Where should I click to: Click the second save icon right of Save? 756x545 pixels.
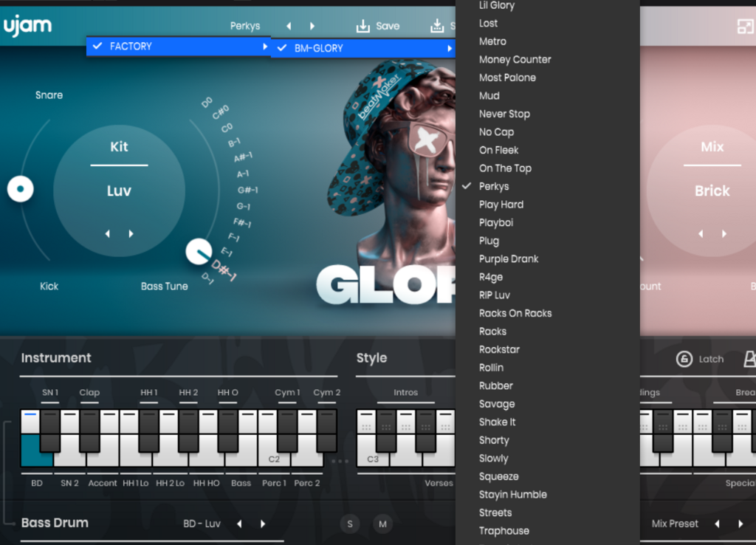tap(437, 26)
